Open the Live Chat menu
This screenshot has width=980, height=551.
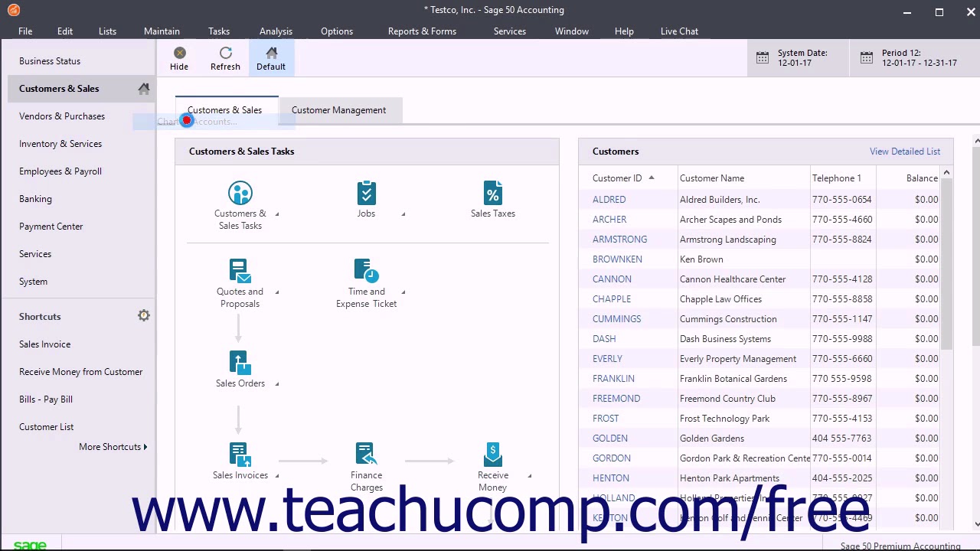[x=679, y=31]
